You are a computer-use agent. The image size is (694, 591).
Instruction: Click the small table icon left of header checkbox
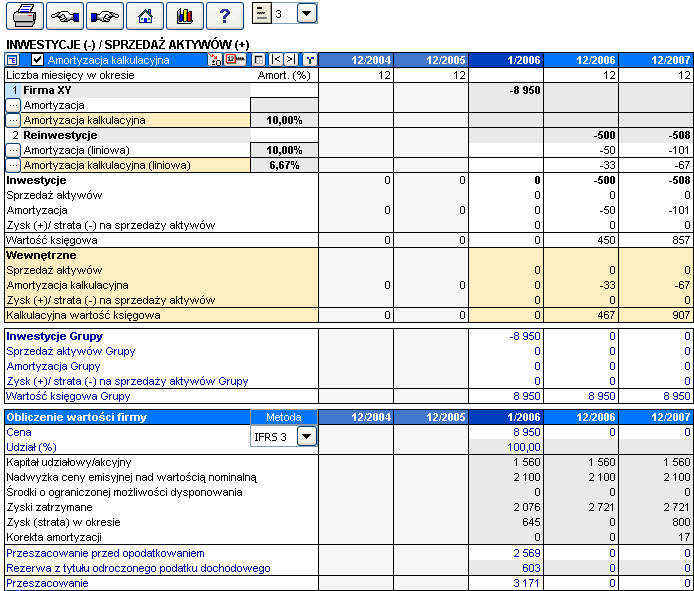click(x=12, y=60)
